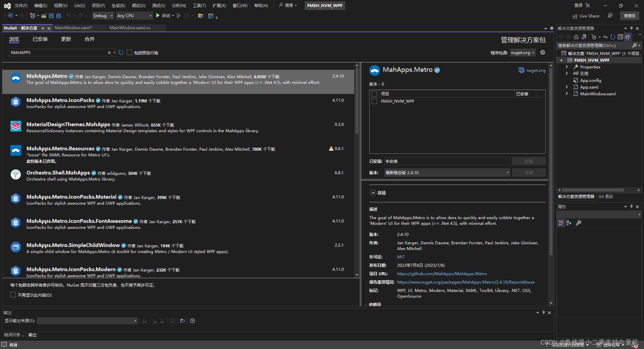The height and width of the screenshot is (349, 644).
Task: Expand the App.xaml tree node
Action: [567, 87]
